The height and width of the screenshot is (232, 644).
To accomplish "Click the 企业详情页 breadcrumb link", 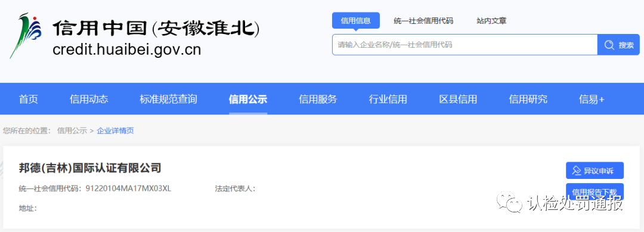I will [115, 131].
